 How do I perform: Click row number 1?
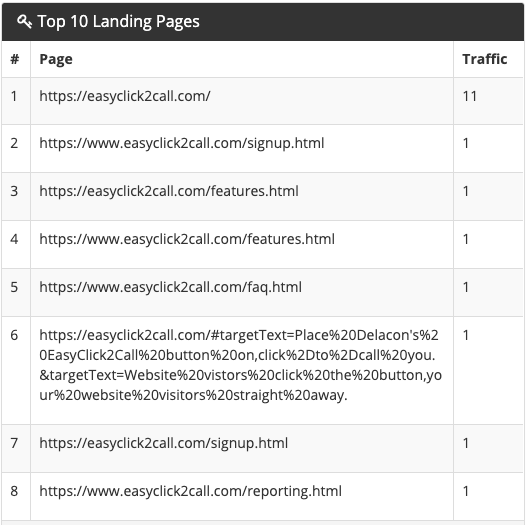14,96
